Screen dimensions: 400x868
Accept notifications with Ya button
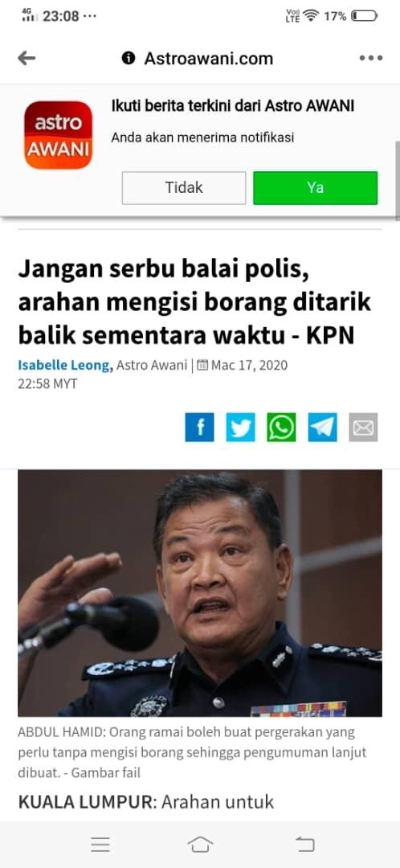pyautogui.click(x=316, y=187)
